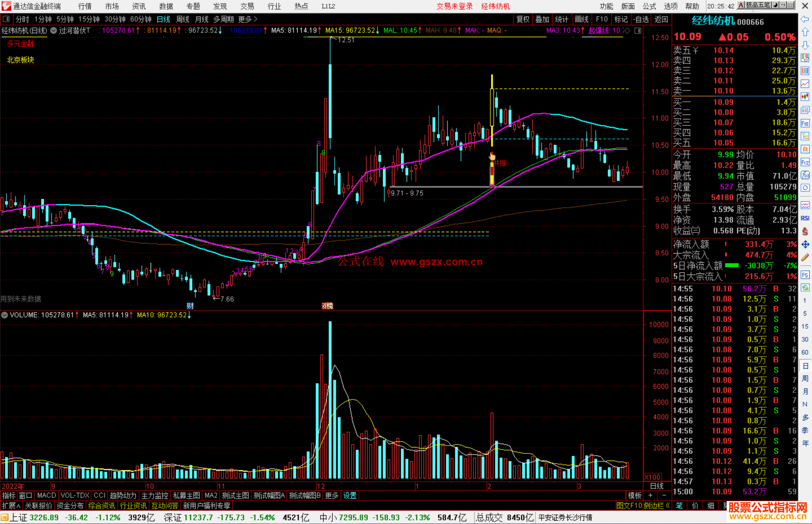
Task: Click the wavy multi-line indicator icon
Action: pyautogui.click(x=805, y=205)
